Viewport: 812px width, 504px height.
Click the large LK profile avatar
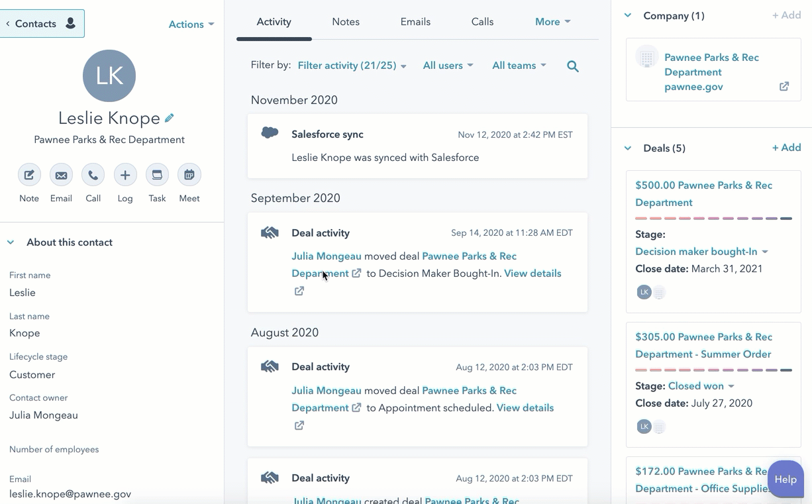[109, 76]
